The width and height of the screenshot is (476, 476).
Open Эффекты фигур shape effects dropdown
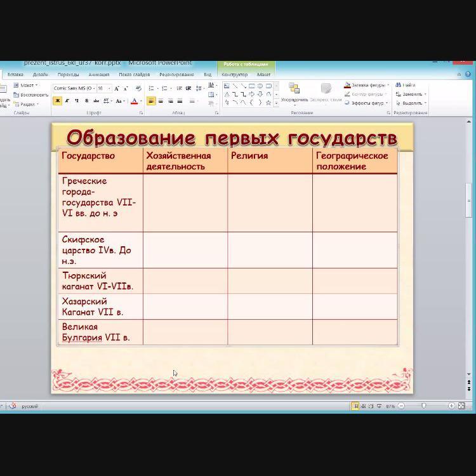366,103
